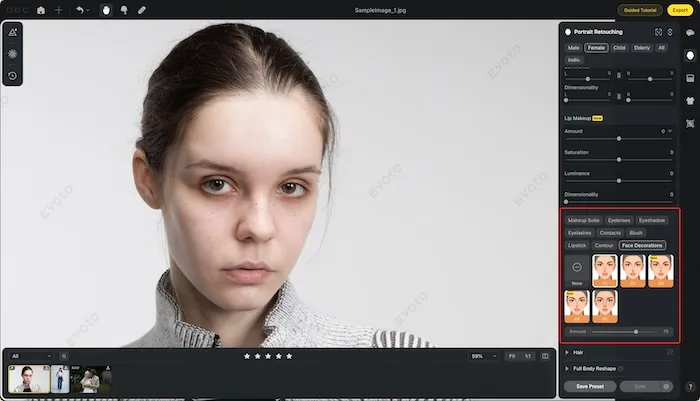700x401 pixels.
Task: Adjust the face decoration Amount slider
Action: (635, 331)
